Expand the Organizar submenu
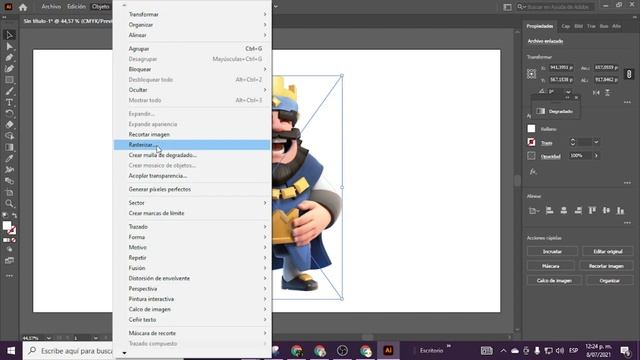640x360 pixels. 192,25
